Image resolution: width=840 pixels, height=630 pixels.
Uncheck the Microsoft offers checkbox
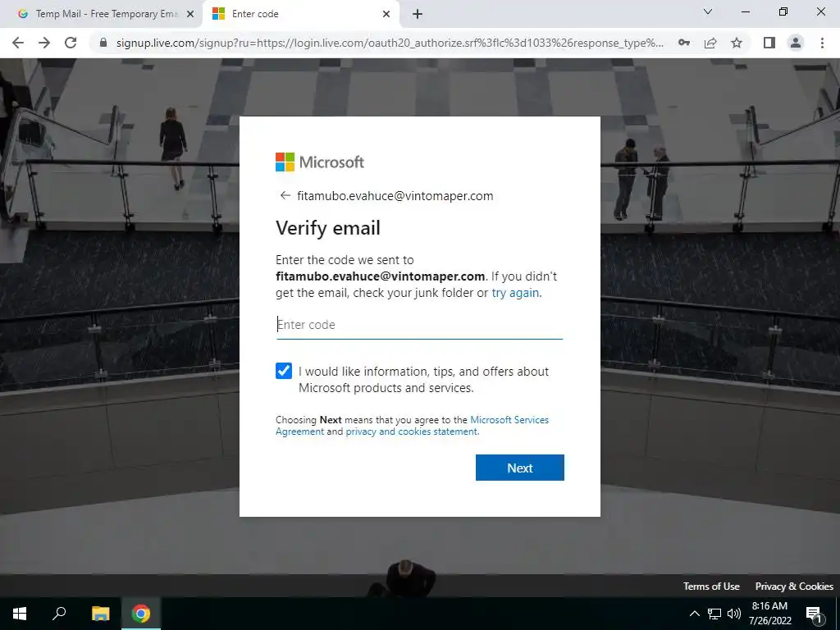coord(284,371)
